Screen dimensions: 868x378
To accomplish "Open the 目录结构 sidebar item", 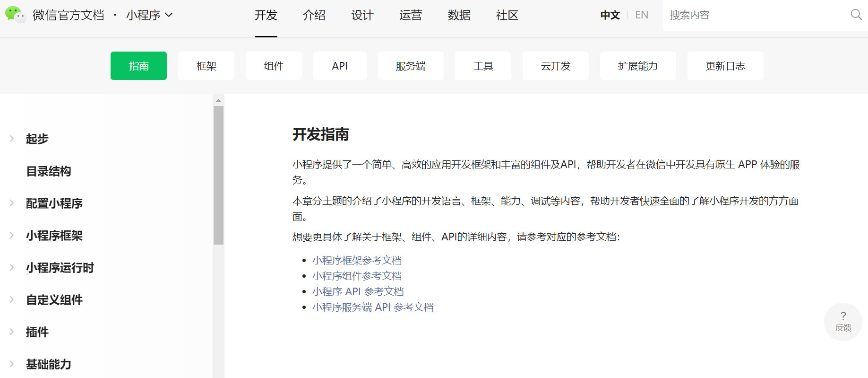I will point(49,171).
